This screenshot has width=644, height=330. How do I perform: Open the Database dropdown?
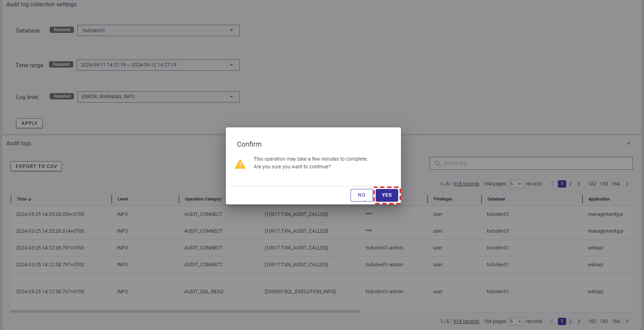158,30
